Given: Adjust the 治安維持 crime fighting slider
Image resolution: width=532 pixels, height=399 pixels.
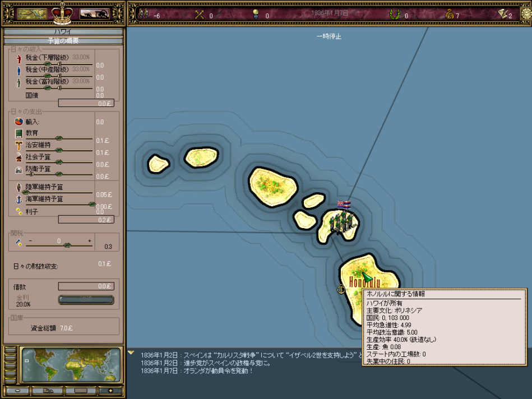Looking at the screenshot, I should [x=59, y=150].
